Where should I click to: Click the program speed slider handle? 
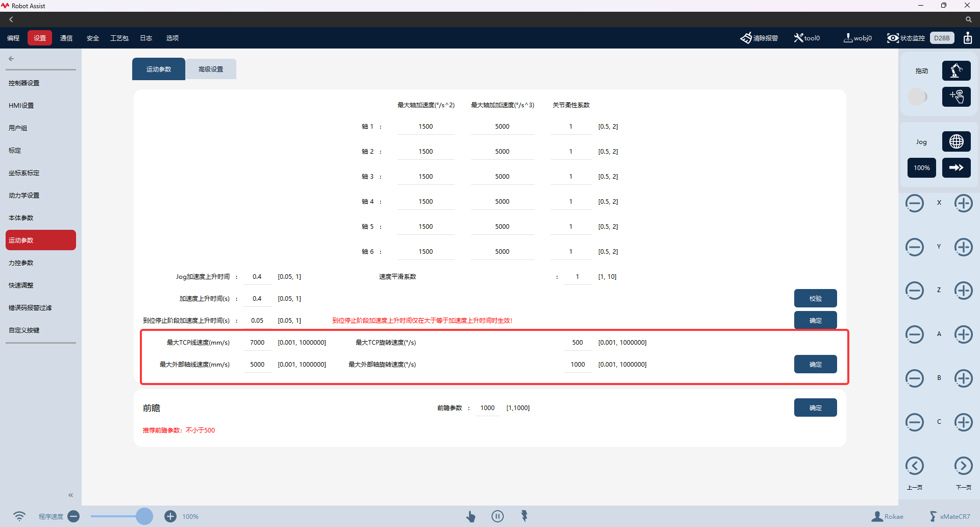click(144, 516)
